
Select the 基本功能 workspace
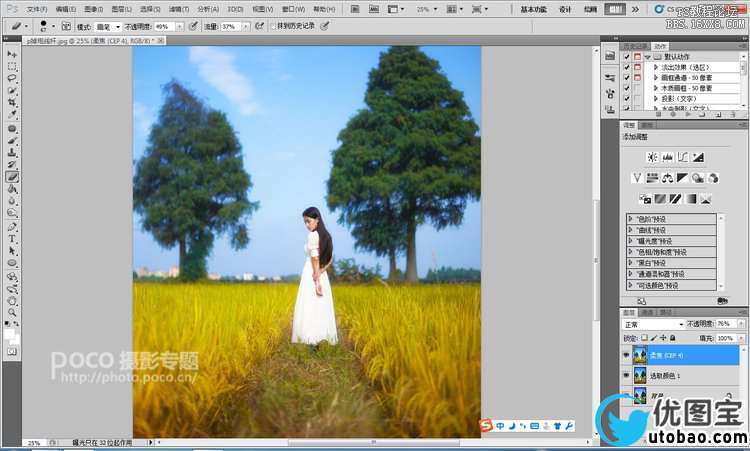533,10
